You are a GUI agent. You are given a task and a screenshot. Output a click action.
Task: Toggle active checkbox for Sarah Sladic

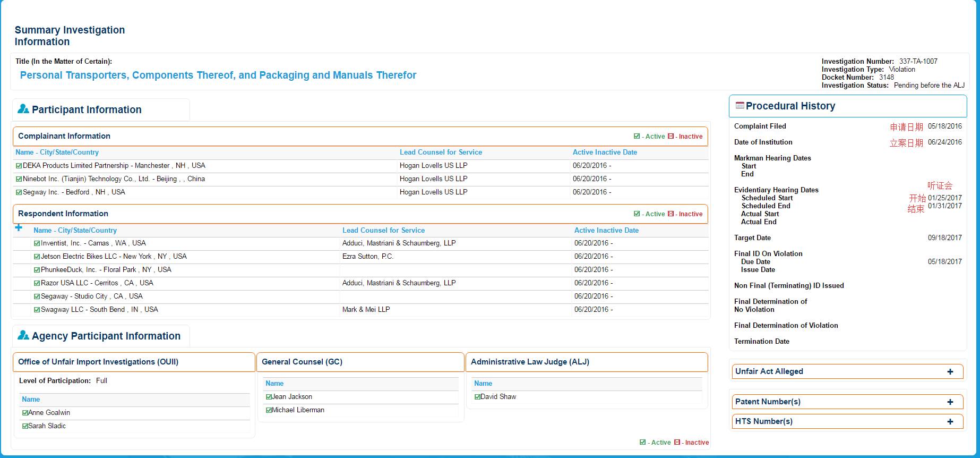pos(25,426)
